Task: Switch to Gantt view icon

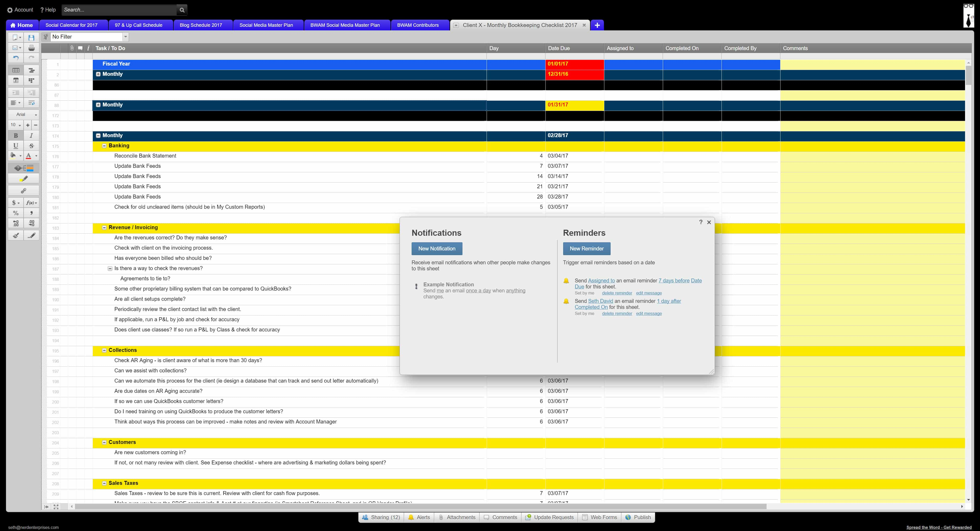Action: pyautogui.click(x=31, y=70)
